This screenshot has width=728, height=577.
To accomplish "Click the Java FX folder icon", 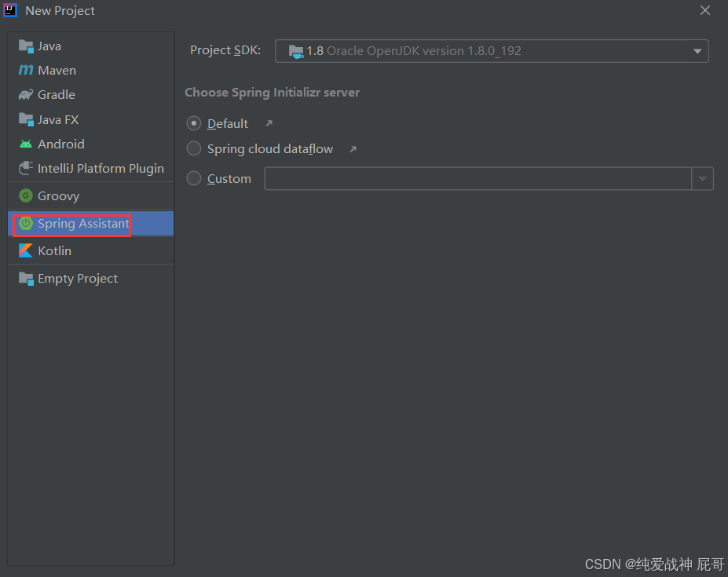I will tap(26, 120).
